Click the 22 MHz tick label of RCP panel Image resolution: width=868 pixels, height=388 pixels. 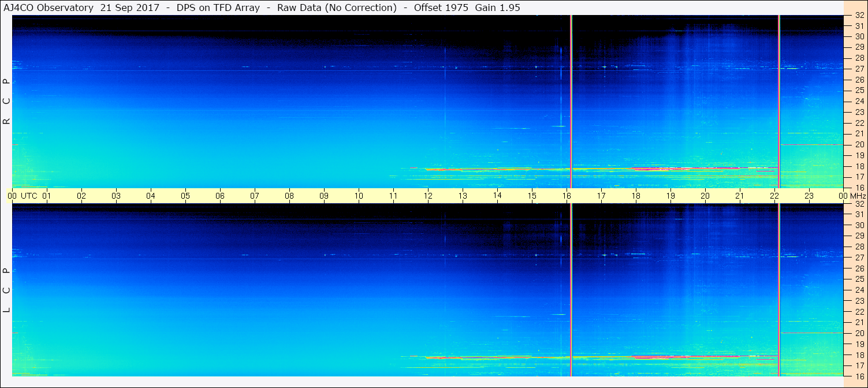click(859, 123)
